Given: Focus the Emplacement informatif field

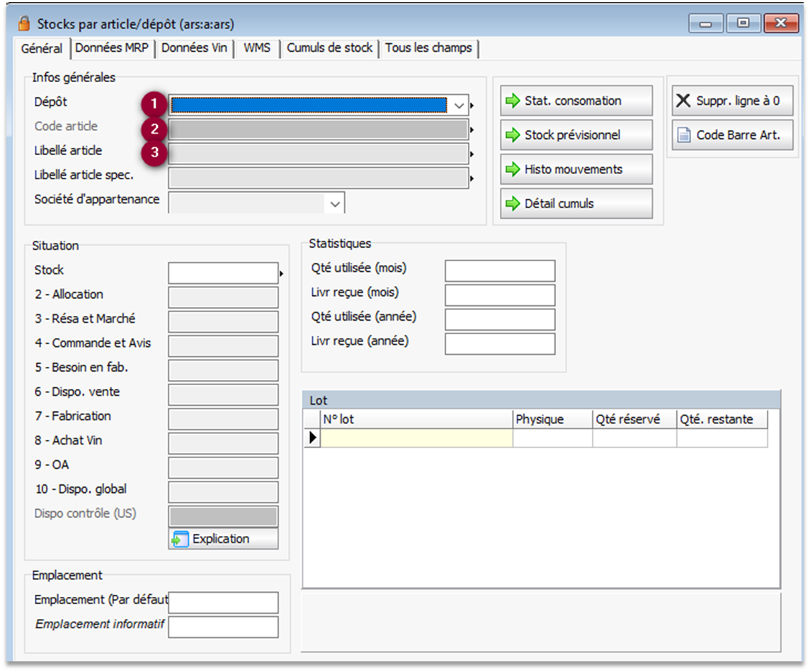Looking at the screenshot, I should [x=223, y=627].
